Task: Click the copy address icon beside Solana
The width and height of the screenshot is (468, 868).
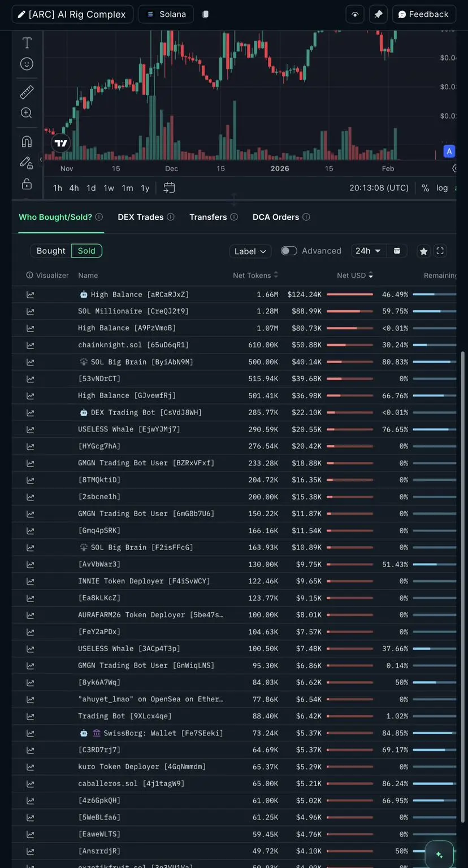Action: 206,14
